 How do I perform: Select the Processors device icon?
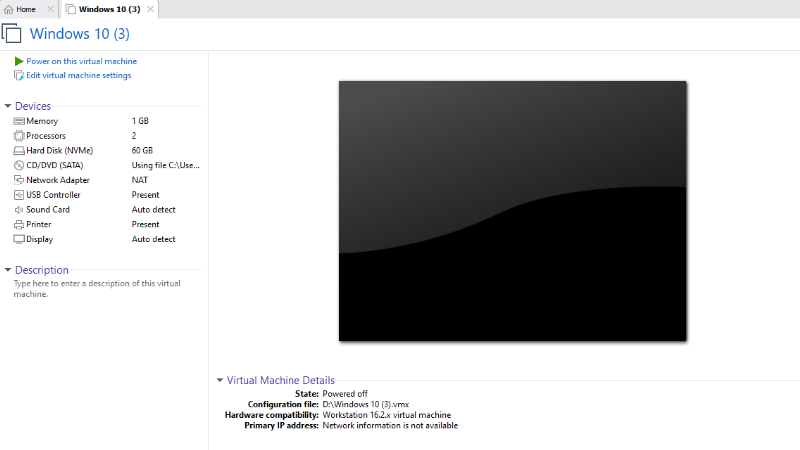(x=18, y=135)
